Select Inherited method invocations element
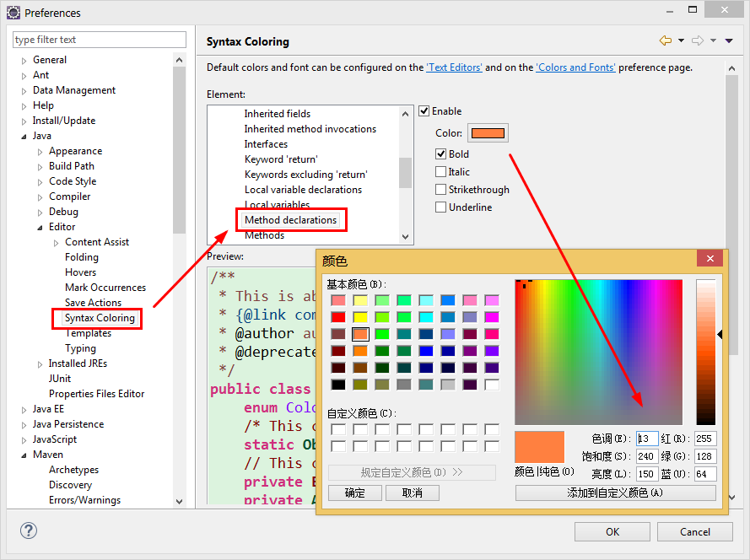 (310, 129)
